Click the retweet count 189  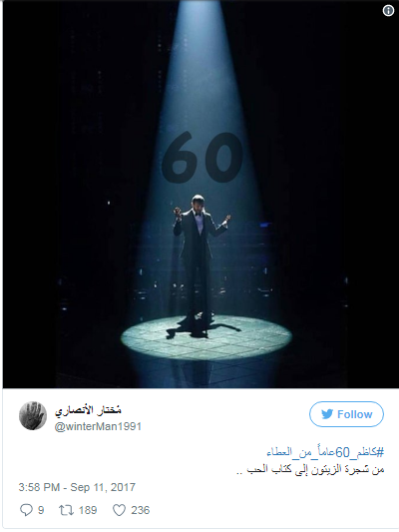(x=88, y=510)
